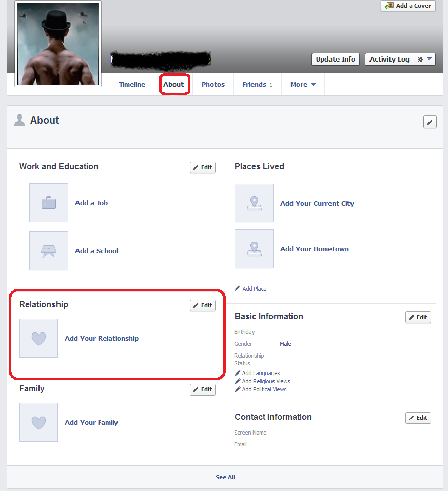Click the pencil icon in About header
448x491 pixels.
(x=430, y=122)
